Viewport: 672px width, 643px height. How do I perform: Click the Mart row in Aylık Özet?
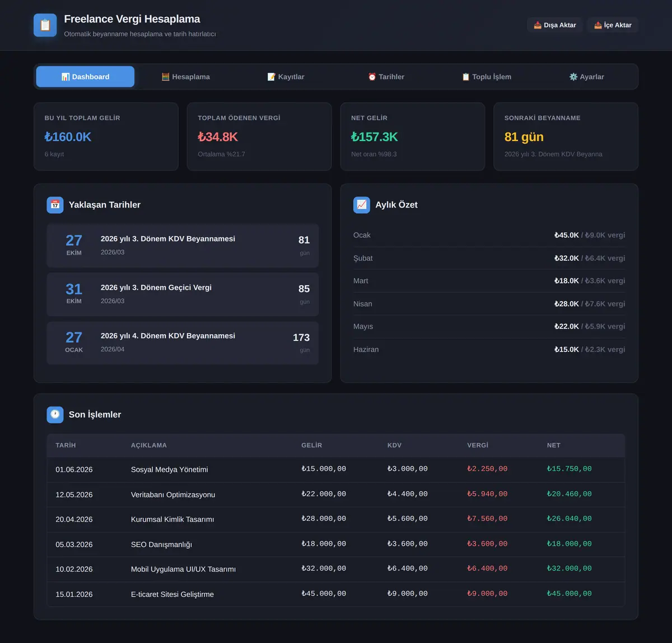click(x=489, y=281)
